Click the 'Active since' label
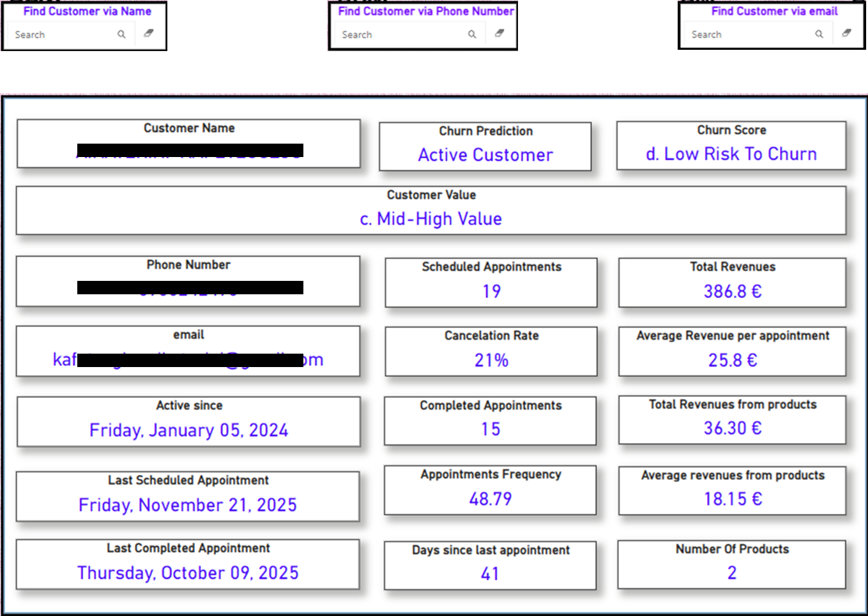Screen dimensions: 868x616 click(189, 406)
